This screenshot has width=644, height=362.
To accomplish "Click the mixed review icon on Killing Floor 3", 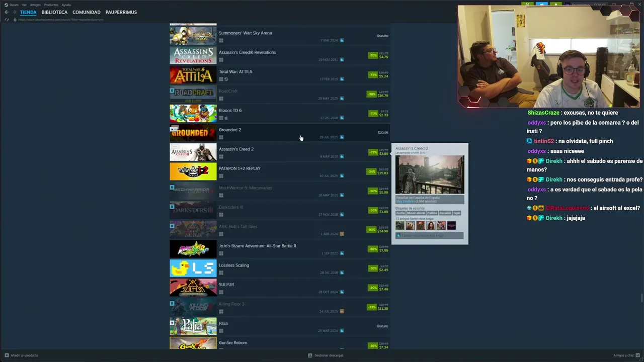I will (x=342, y=311).
